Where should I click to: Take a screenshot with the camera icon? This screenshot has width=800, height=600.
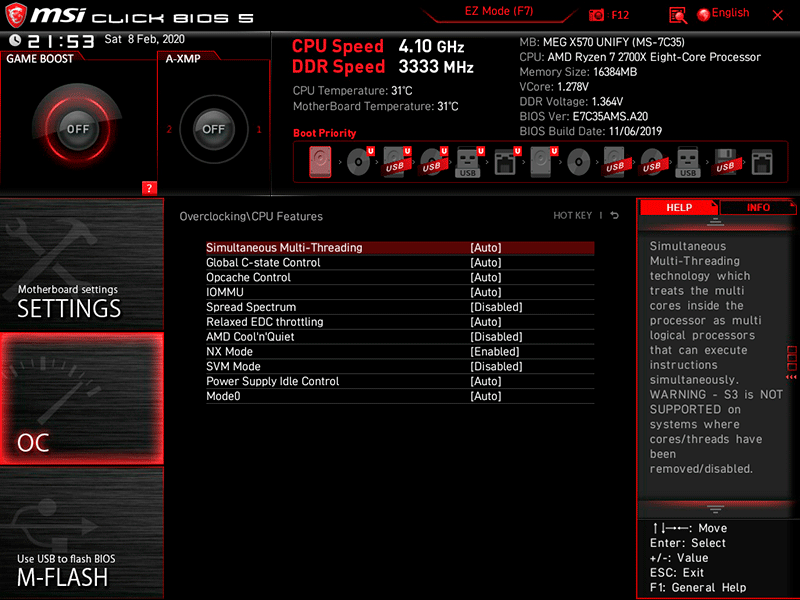pyautogui.click(x=596, y=15)
